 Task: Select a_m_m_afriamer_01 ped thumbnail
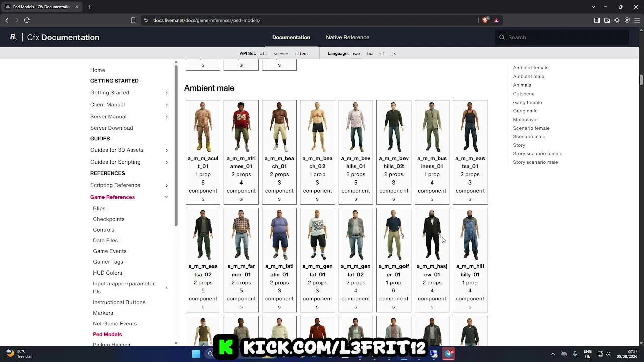[x=241, y=127]
